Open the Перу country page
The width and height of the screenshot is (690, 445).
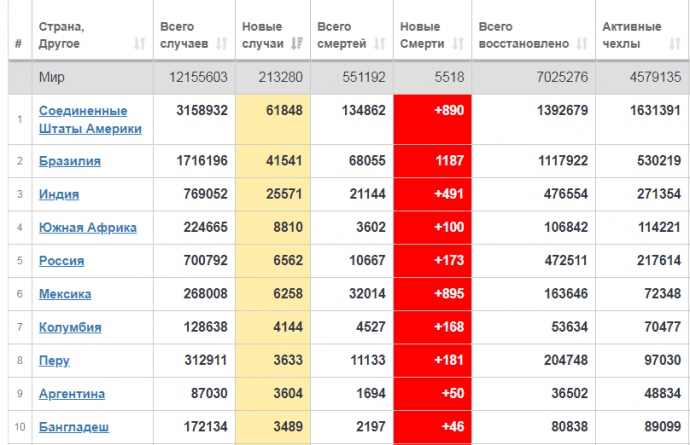click(54, 360)
